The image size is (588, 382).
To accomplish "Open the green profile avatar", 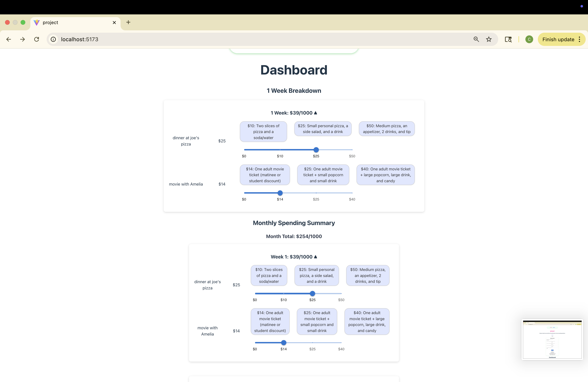I will 529,39.
